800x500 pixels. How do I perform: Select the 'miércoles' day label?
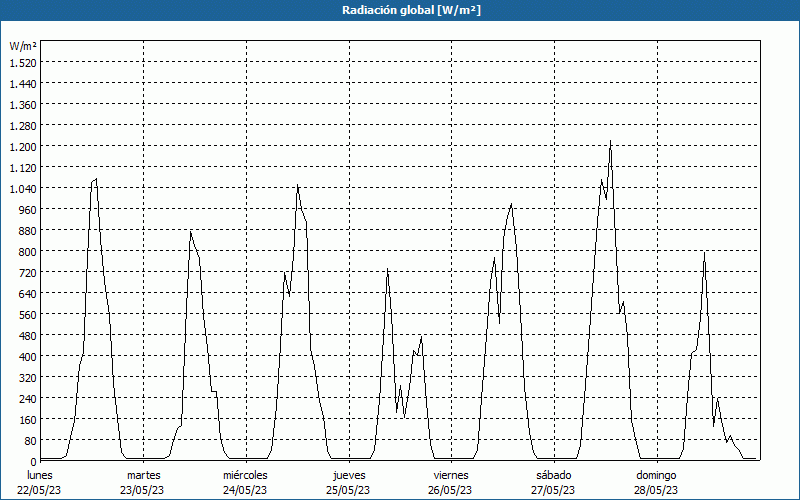pos(245,475)
